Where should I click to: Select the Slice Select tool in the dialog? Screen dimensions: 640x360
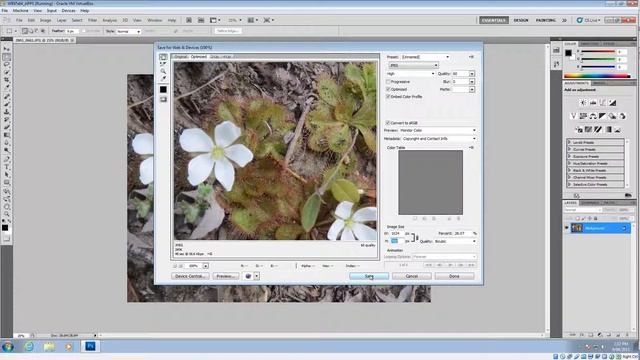163,64
